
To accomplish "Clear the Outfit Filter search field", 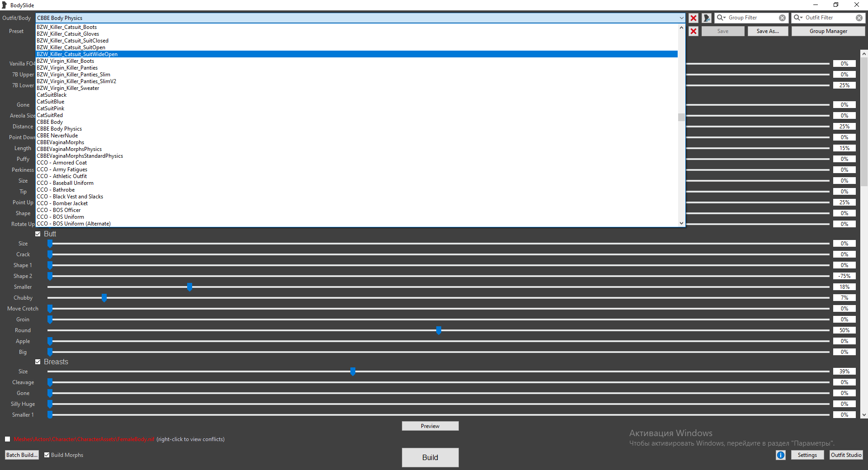I will point(859,18).
